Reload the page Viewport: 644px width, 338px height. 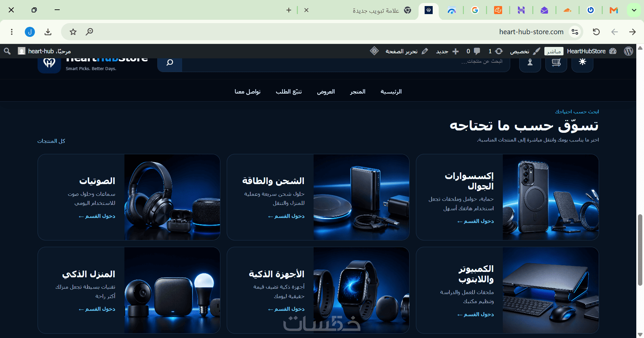596,32
